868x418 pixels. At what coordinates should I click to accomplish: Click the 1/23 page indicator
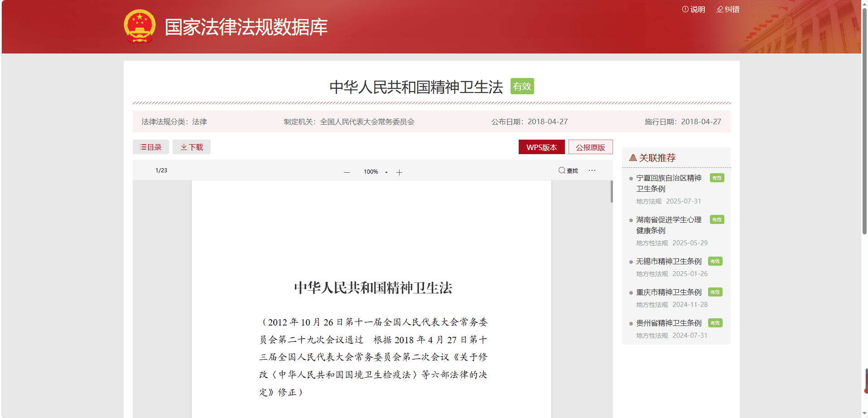161,170
